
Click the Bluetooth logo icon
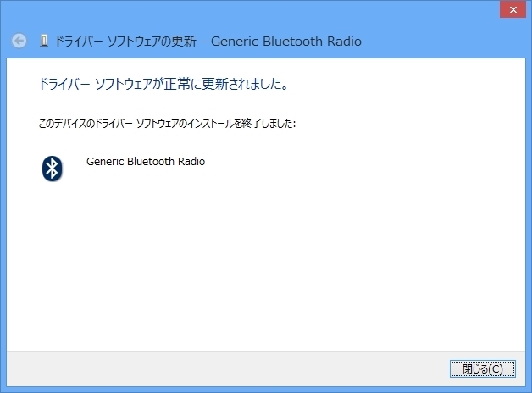coord(53,169)
